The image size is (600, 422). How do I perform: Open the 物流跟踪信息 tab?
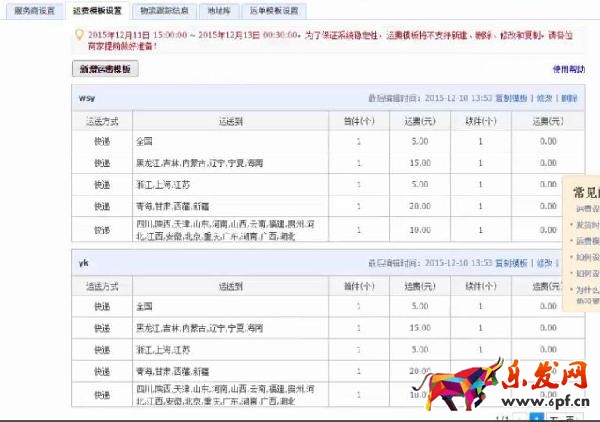(x=160, y=10)
